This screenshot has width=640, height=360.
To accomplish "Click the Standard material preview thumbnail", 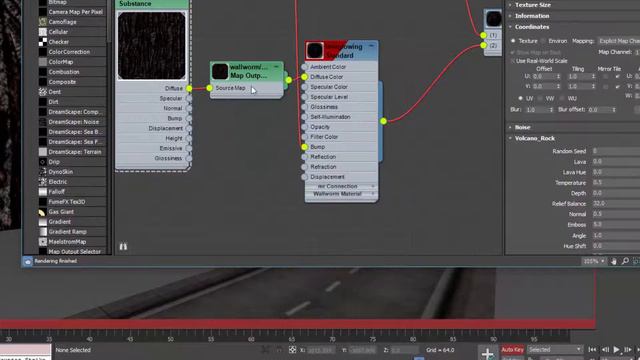I will 315,51.
